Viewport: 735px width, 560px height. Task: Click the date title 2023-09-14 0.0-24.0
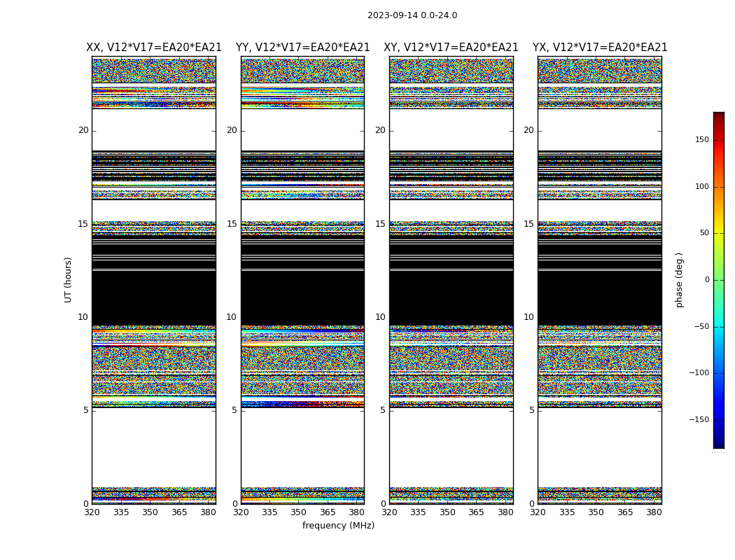coord(412,15)
